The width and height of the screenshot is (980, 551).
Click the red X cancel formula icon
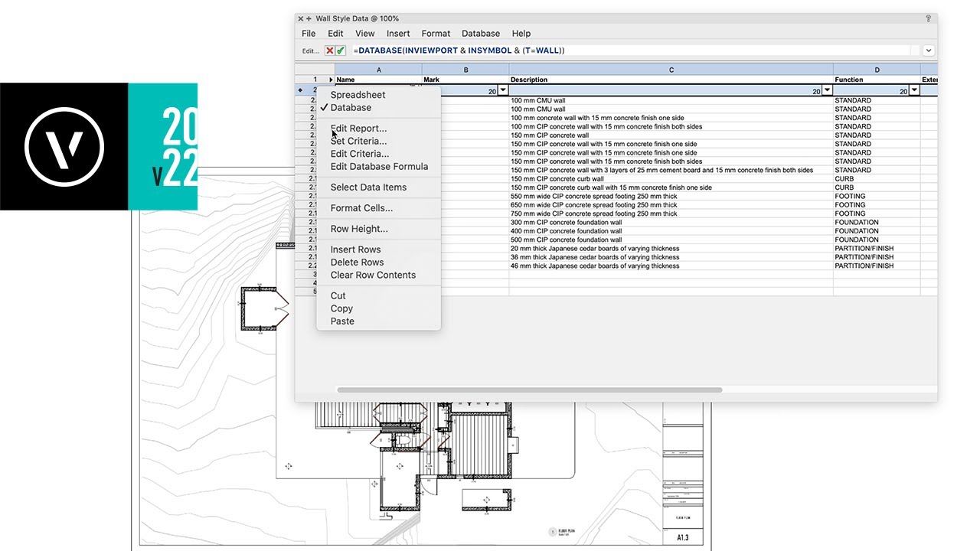[x=330, y=51]
